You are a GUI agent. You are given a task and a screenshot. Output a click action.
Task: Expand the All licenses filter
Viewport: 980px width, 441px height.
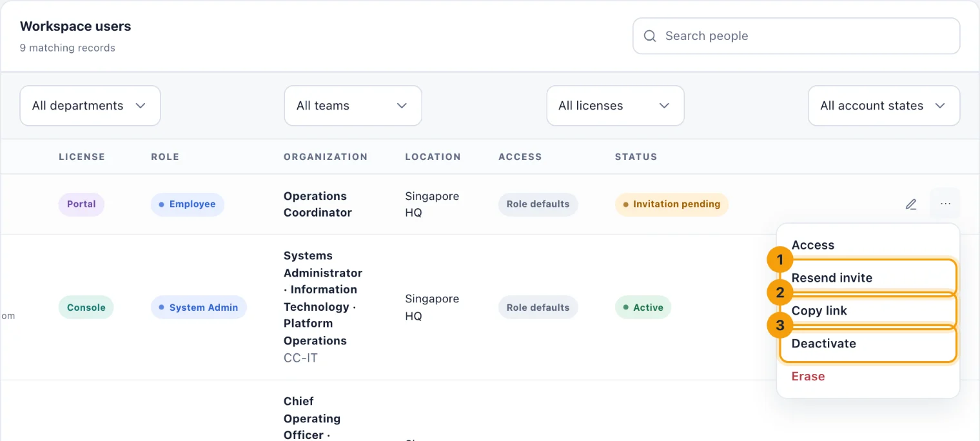(x=615, y=106)
